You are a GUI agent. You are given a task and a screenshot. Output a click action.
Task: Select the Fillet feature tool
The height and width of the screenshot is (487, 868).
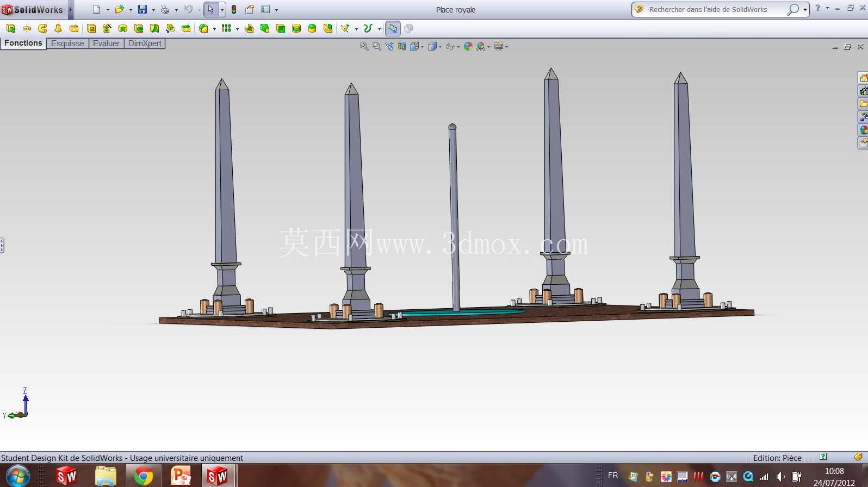(x=203, y=28)
